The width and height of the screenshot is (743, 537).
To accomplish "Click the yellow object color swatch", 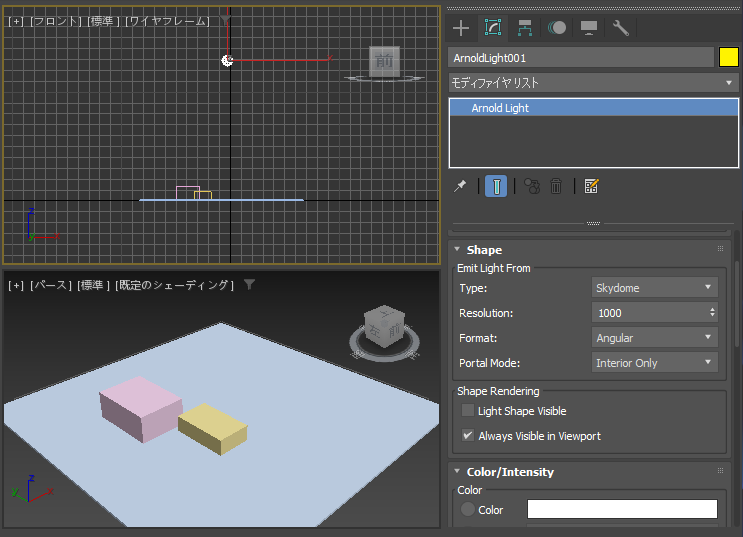I will pyautogui.click(x=728, y=57).
